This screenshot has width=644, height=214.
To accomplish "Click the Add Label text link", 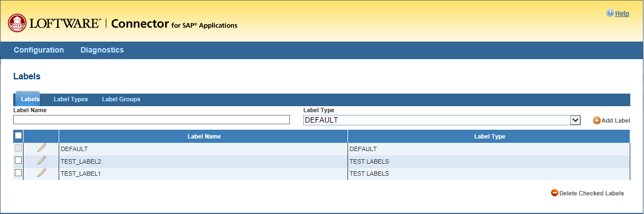I will pyautogui.click(x=615, y=120).
